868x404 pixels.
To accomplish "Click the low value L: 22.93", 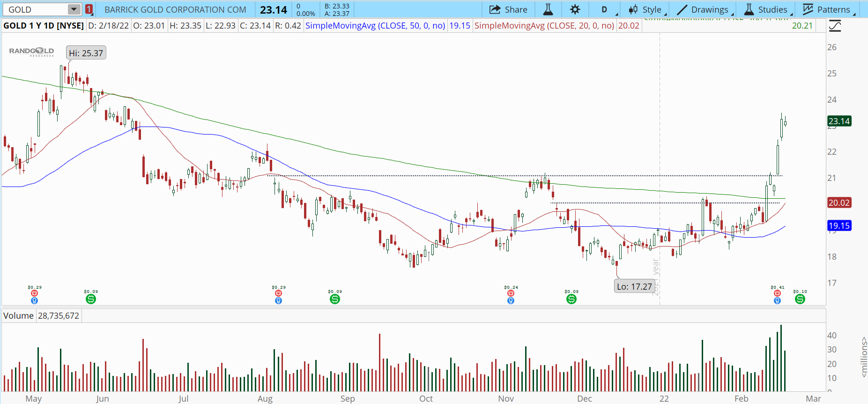I will point(221,26).
